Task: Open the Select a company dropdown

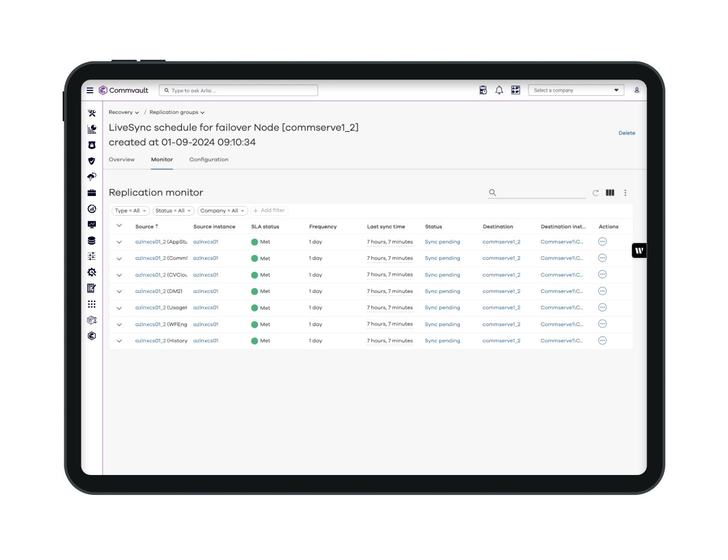Action: point(576,90)
